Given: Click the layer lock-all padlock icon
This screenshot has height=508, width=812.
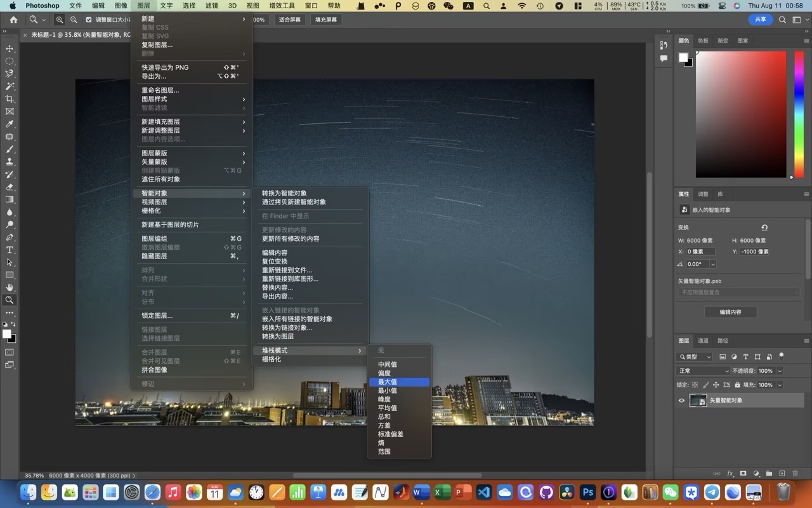Looking at the screenshot, I should click(x=737, y=385).
